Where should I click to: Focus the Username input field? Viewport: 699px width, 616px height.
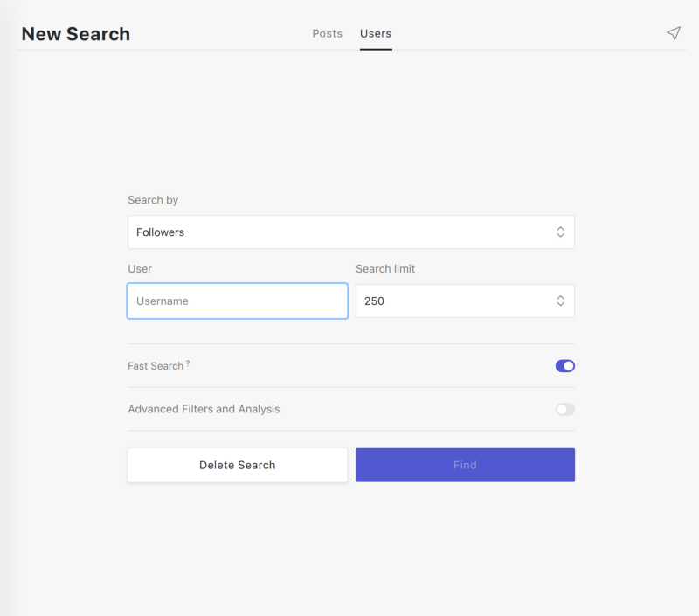click(237, 301)
